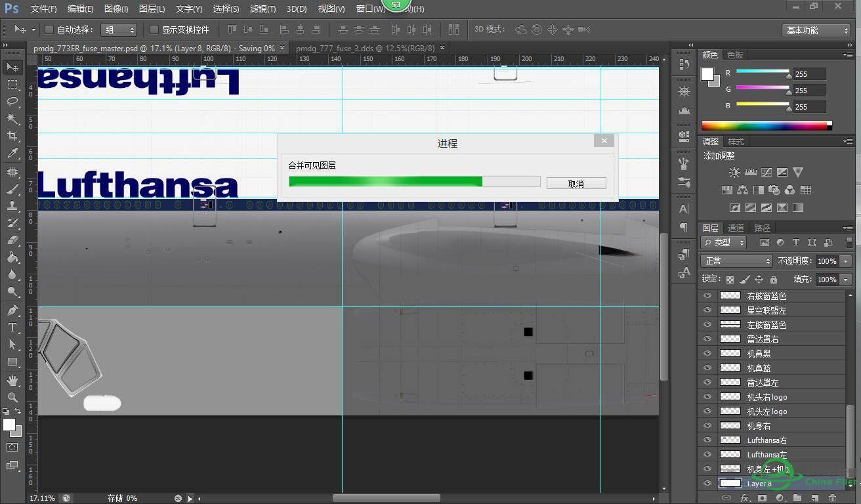
Task: Select the Eraser tool
Action: point(12,240)
